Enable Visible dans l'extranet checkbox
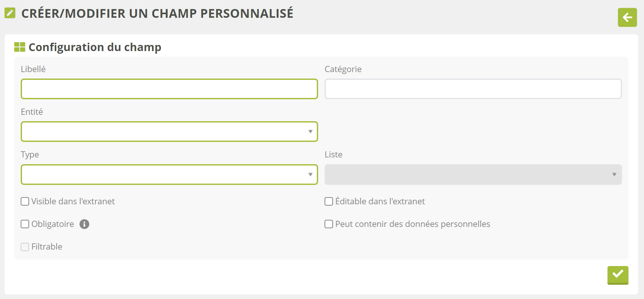644x299 pixels. [x=25, y=201]
